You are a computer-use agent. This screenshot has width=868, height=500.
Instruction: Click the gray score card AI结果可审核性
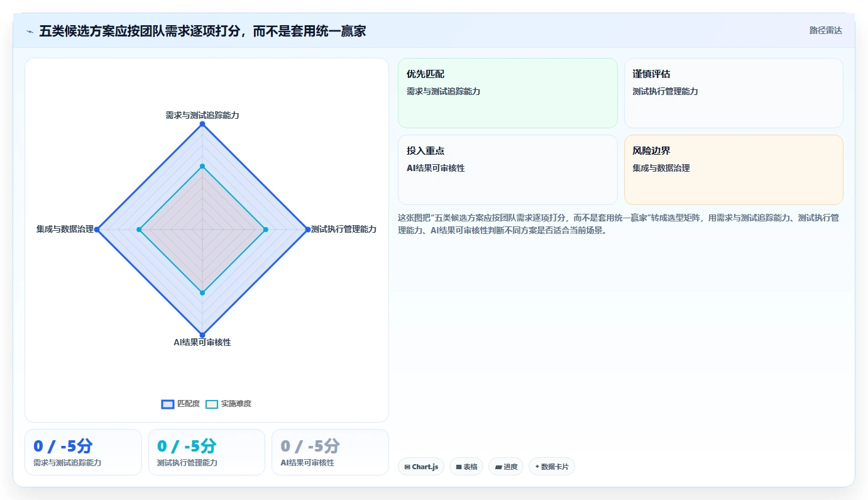(x=330, y=452)
